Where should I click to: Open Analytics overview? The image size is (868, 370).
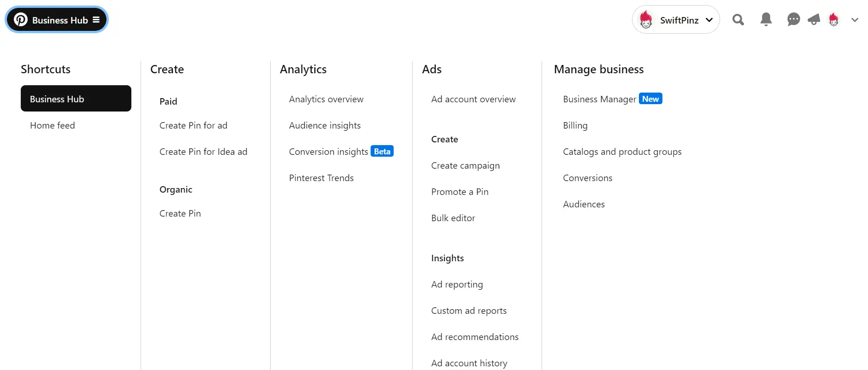pos(326,99)
